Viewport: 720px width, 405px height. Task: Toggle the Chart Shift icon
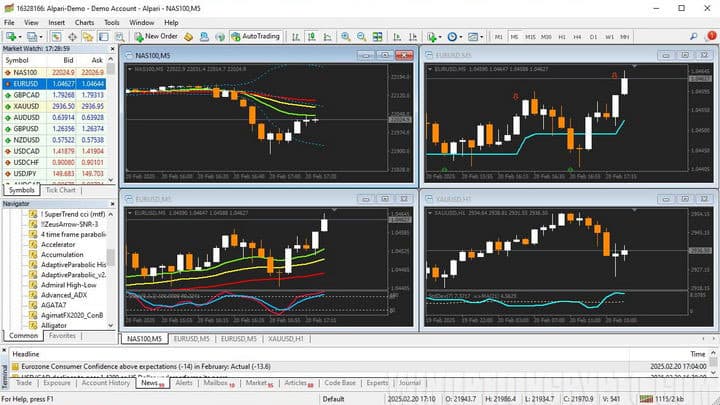pyautogui.click(x=413, y=37)
